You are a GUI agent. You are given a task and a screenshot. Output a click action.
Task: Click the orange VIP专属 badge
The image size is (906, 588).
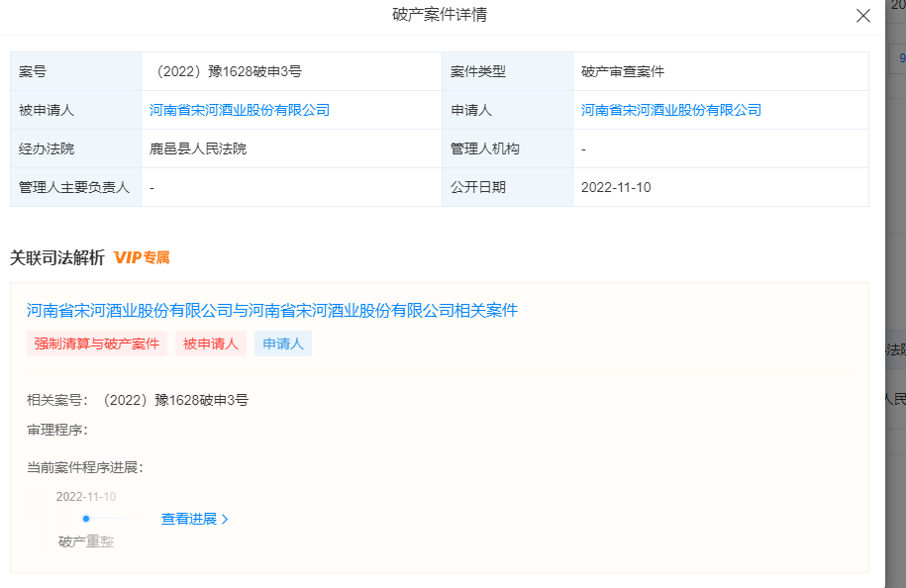[x=142, y=257]
